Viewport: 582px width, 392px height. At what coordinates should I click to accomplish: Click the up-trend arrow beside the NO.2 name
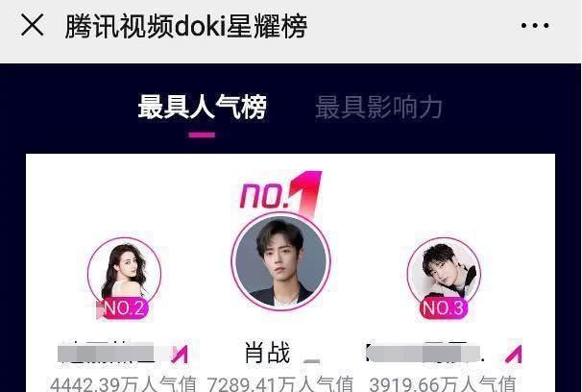tap(180, 354)
